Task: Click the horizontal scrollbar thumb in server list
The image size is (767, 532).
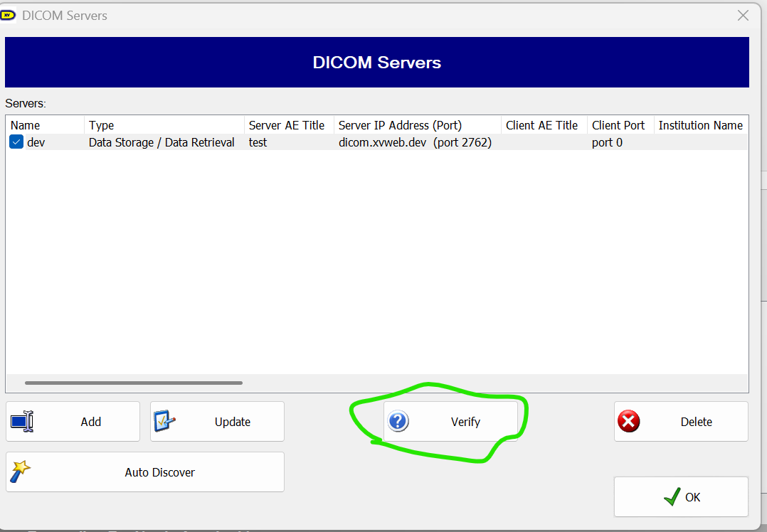Action: tap(134, 383)
